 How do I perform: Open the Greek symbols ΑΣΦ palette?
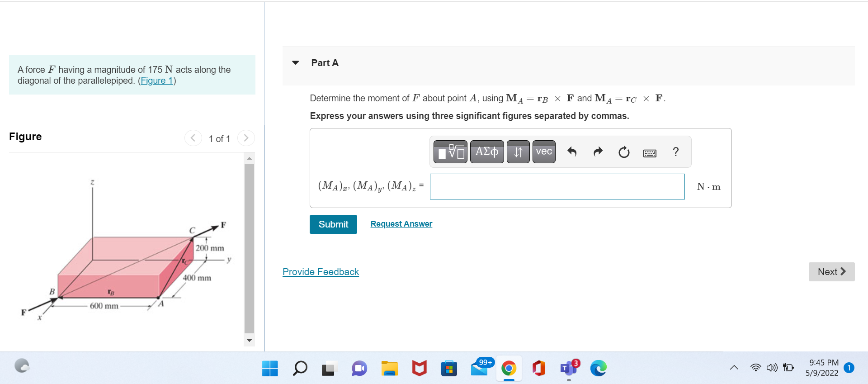pyautogui.click(x=487, y=152)
